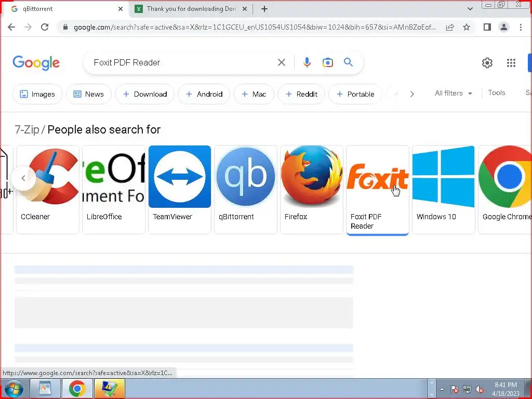Show more filter chips with right chevron
This screenshot has height=399, width=532.
[412, 94]
